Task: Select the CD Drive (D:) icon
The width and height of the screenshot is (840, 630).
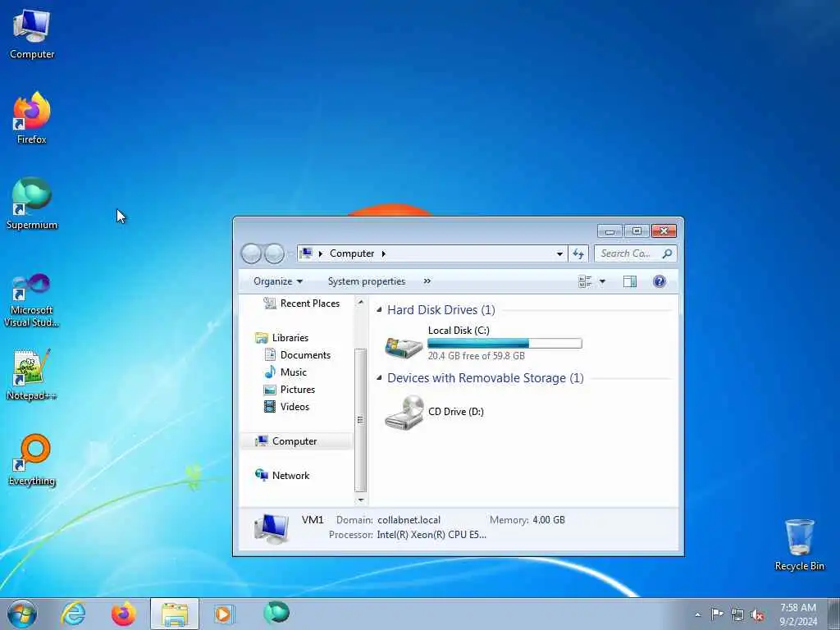Action: [x=404, y=412]
